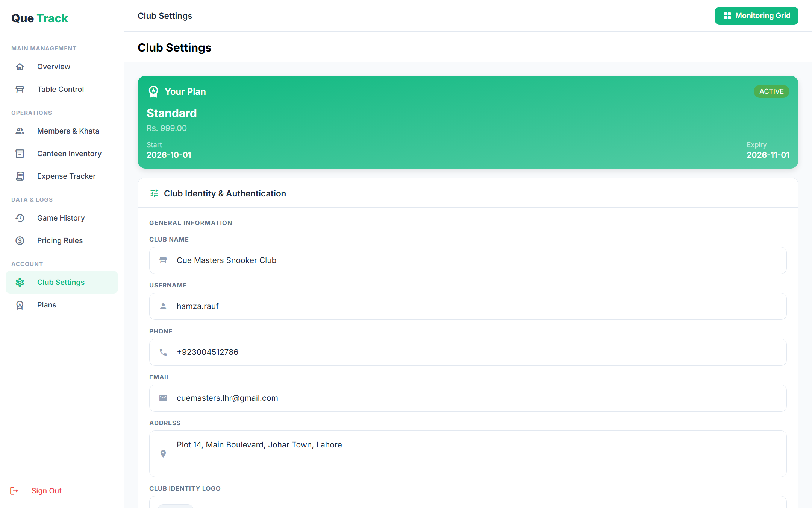Click the table icon in Club Name field
812x508 pixels.
(x=163, y=260)
